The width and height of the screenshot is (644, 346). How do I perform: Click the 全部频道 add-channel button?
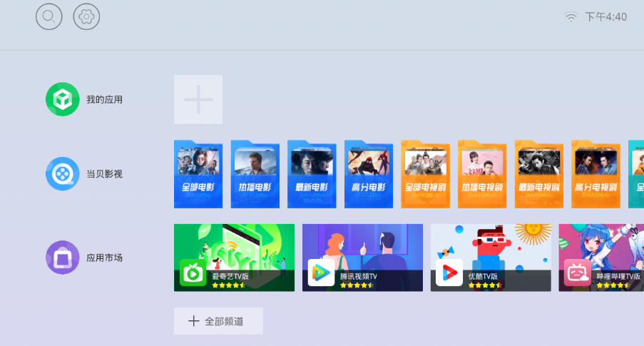(x=218, y=321)
